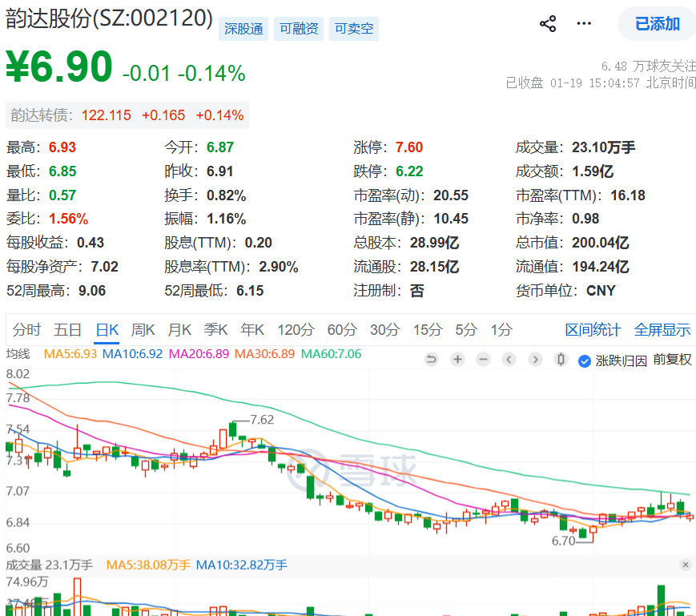Toggle candlestick style icon
The width and height of the screenshot is (696, 616).
point(561,359)
